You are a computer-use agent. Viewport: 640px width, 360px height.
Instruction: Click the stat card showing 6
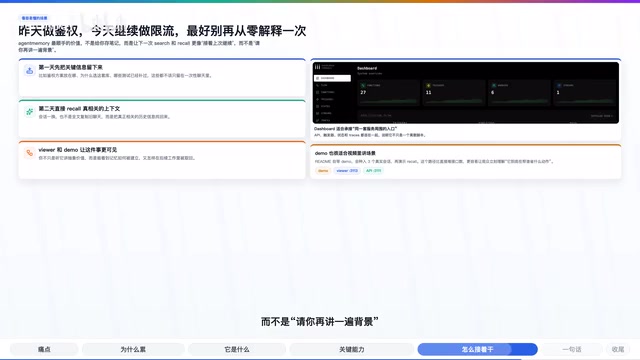click(519, 93)
